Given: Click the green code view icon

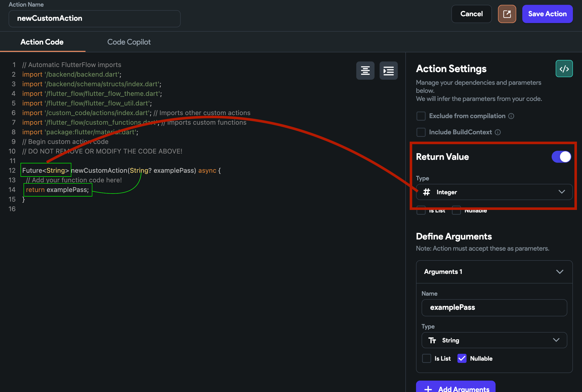Looking at the screenshot, I should pyautogui.click(x=564, y=69).
